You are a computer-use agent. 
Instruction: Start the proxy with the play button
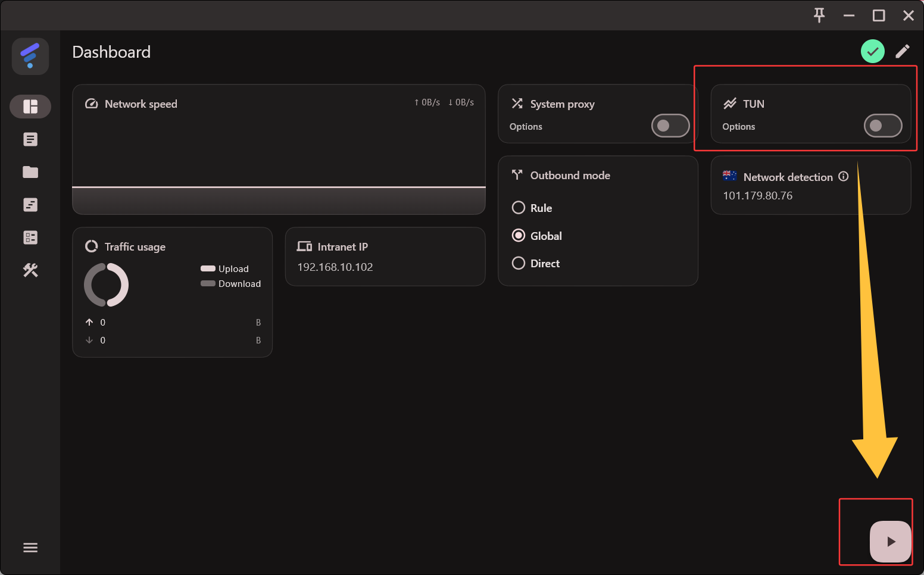[891, 542]
